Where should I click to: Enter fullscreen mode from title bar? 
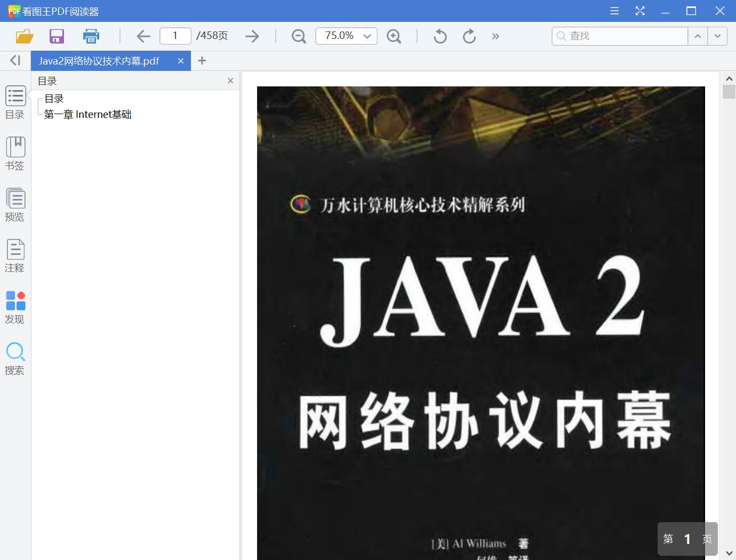640,11
